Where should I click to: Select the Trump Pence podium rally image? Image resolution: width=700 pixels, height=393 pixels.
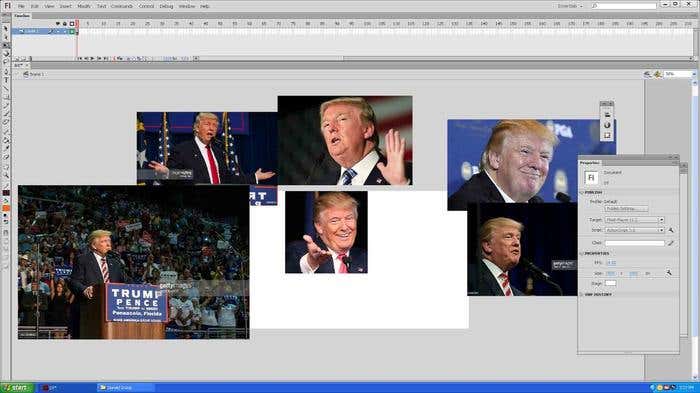click(133, 262)
